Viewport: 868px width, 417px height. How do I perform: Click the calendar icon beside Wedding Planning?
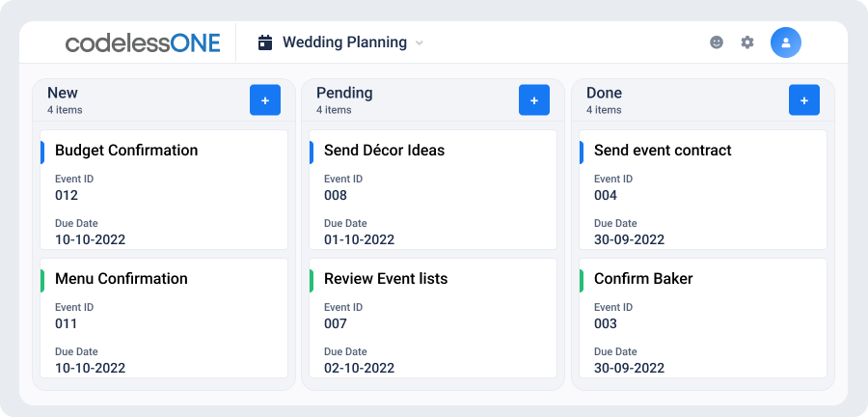265,42
